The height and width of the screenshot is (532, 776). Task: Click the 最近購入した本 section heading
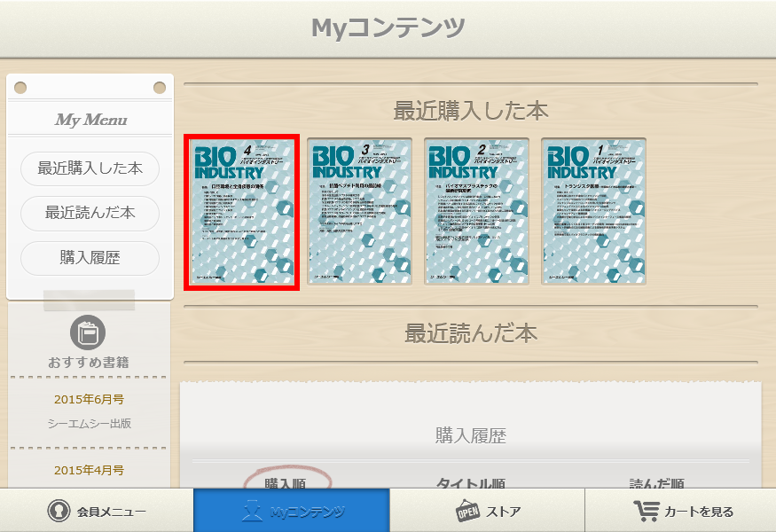pyautogui.click(x=471, y=111)
